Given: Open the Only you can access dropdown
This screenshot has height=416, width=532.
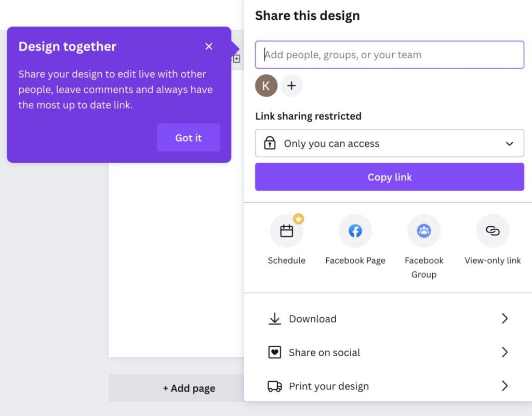Looking at the screenshot, I should click(x=390, y=144).
